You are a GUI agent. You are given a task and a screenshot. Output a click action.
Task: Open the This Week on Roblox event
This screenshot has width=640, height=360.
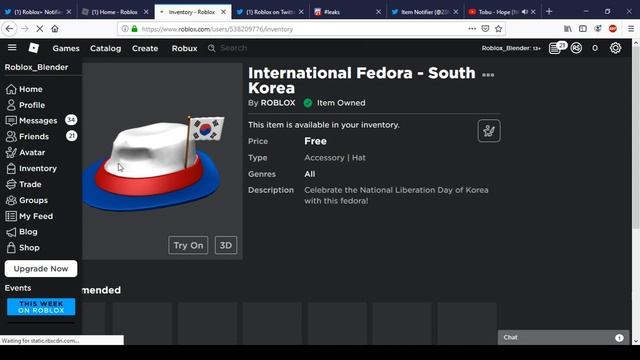[x=41, y=307]
